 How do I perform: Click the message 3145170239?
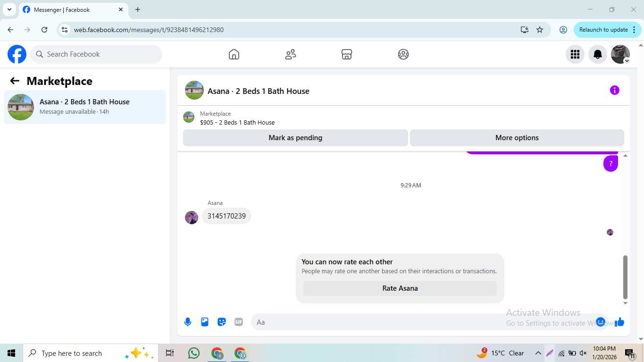click(x=226, y=216)
